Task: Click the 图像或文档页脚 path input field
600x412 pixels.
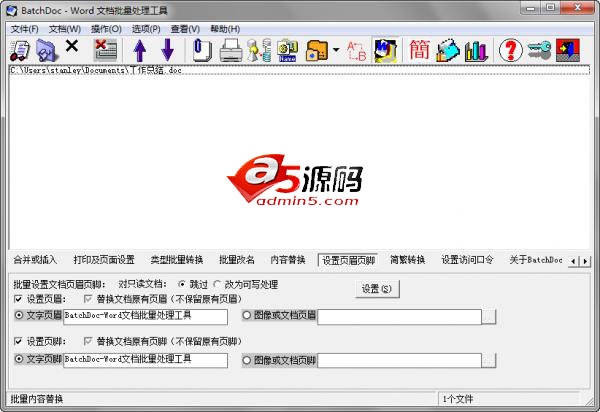Action: (x=399, y=361)
